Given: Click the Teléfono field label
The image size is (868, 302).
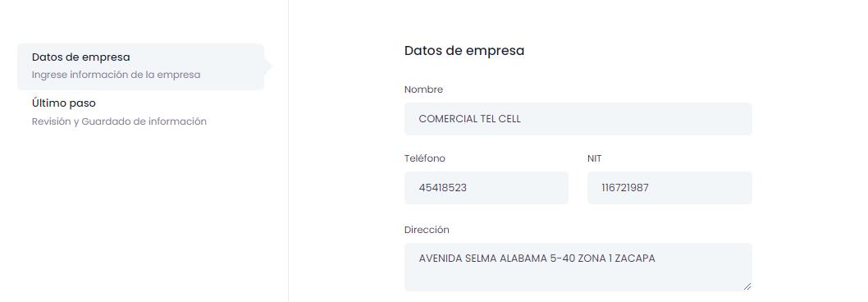Looking at the screenshot, I should coord(425,158).
